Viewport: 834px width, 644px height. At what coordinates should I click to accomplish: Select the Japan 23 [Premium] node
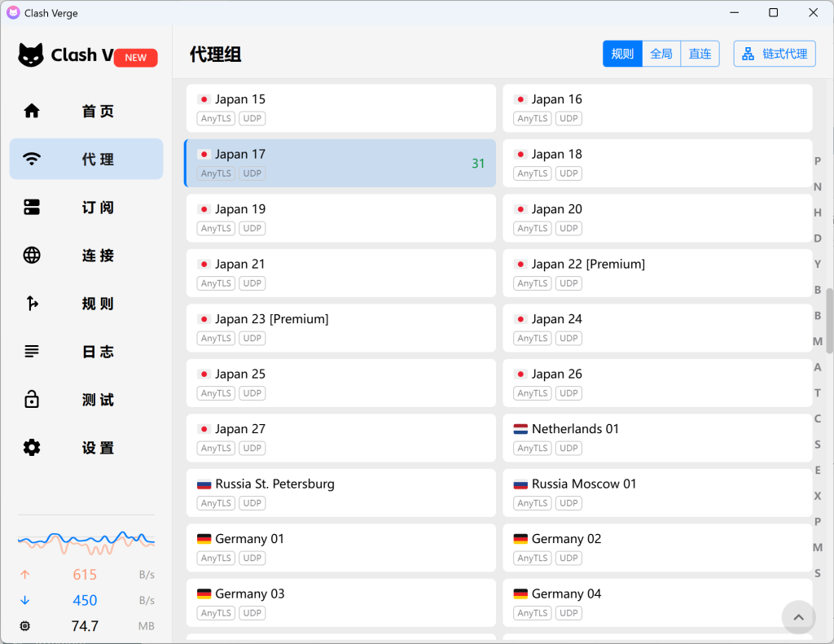pos(341,327)
